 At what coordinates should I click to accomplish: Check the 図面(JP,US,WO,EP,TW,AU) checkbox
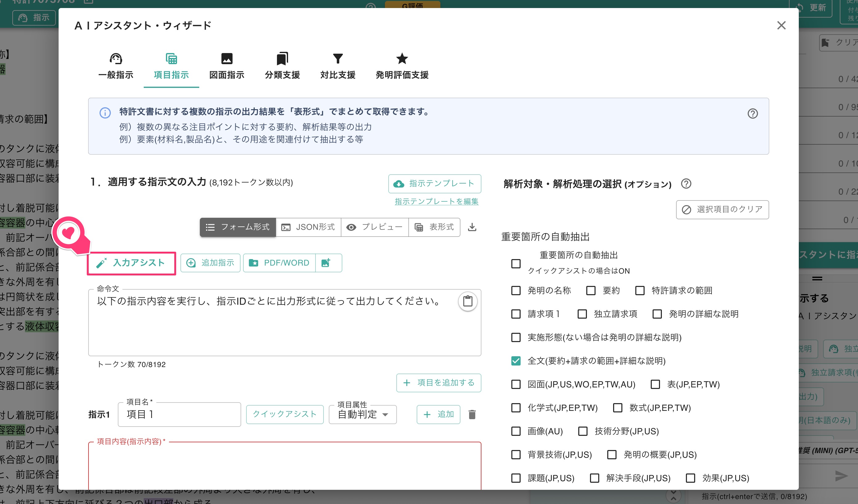point(516,384)
